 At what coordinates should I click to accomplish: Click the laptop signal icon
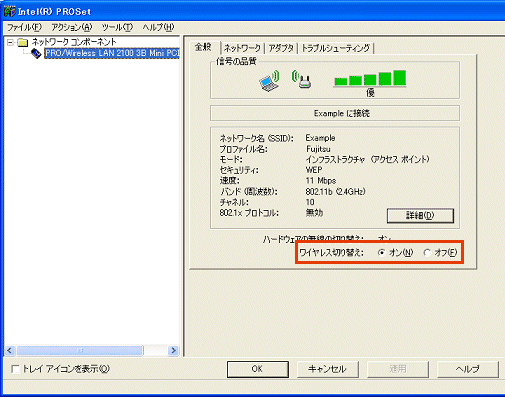[x=269, y=81]
